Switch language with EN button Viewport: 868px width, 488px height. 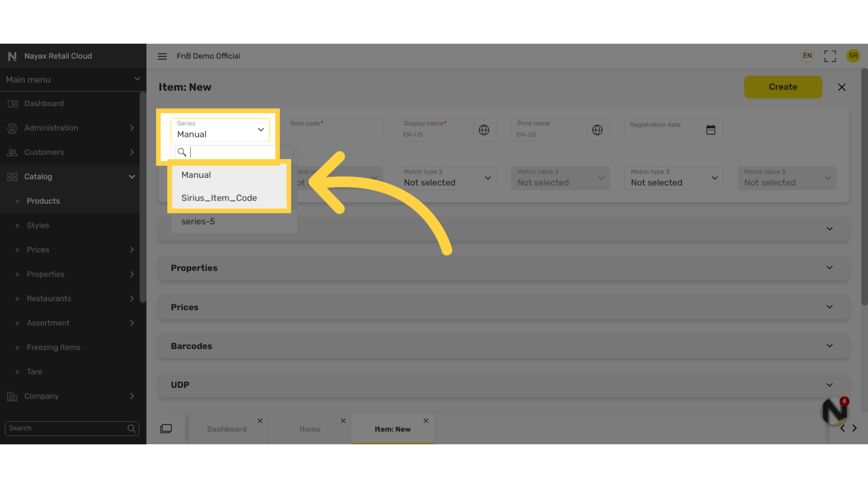coord(807,56)
